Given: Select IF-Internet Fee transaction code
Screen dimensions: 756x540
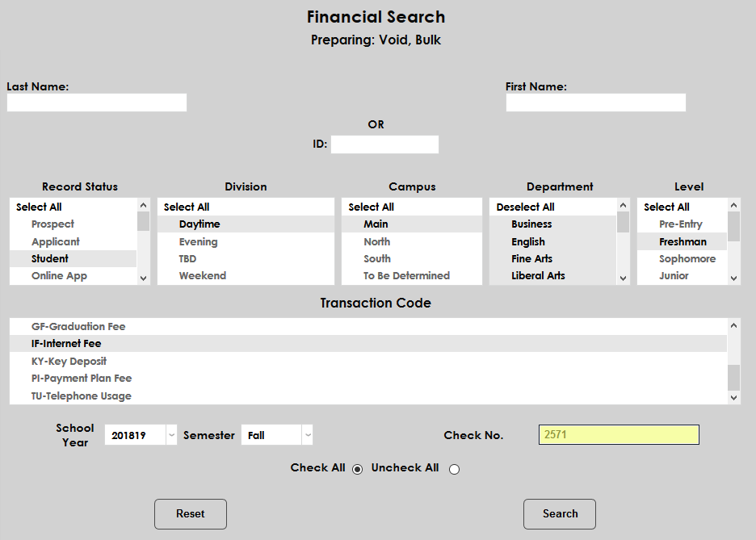Looking at the screenshot, I should (x=368, y=344).
